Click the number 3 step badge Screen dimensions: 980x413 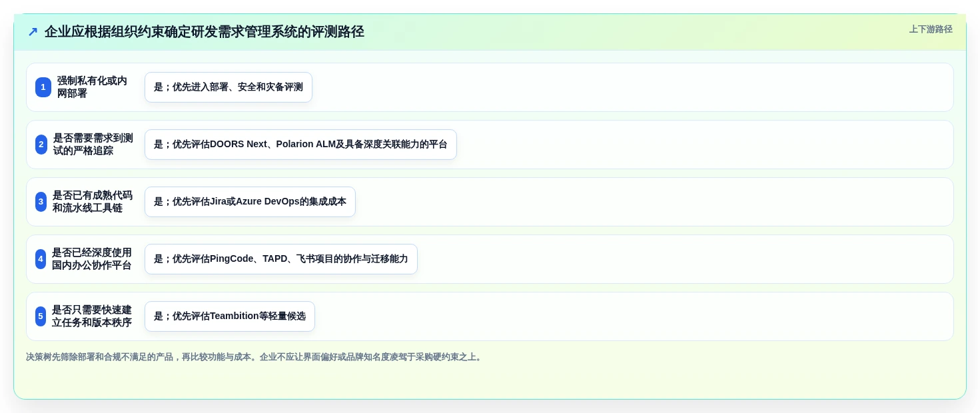click(41, 202)
